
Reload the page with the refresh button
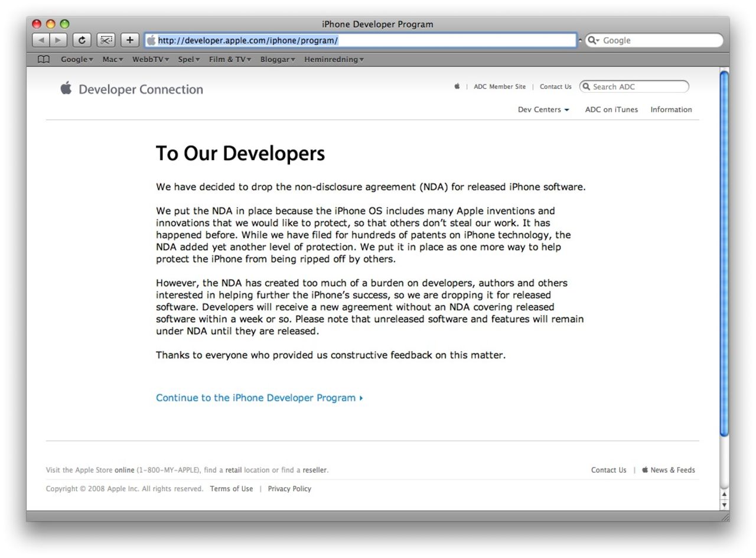pos(82,40)
